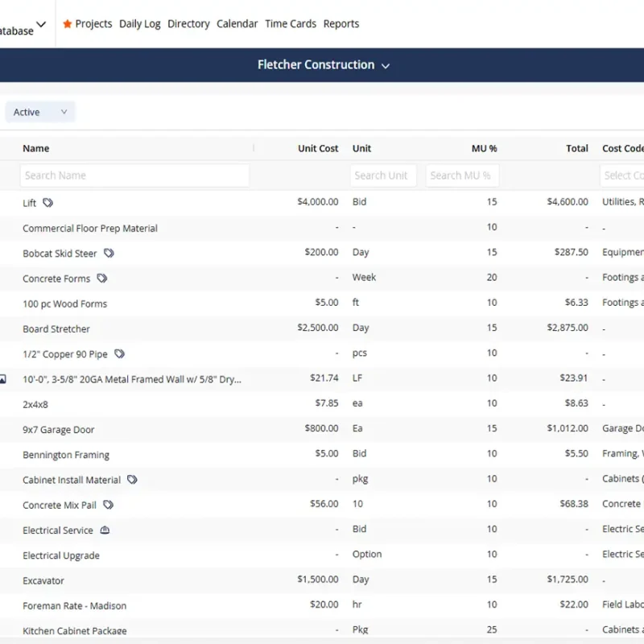Sort by the Cost Code column header
Viewport: 644px width, 644px height.
(x=622, y=148)
